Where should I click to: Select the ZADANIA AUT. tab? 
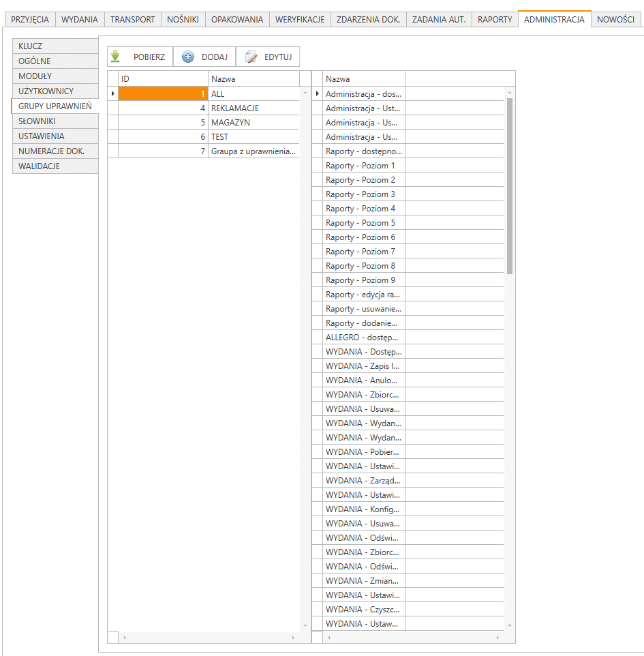(439, 19)
